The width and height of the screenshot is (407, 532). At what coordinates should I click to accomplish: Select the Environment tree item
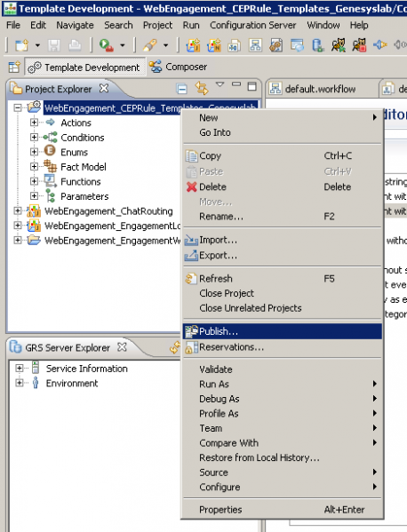tap(72, 384)
